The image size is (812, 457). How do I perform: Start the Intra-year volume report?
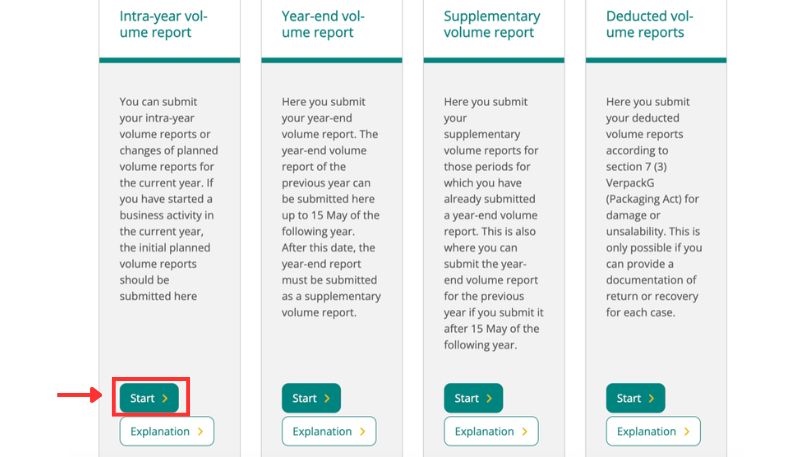tap(149, 398)
